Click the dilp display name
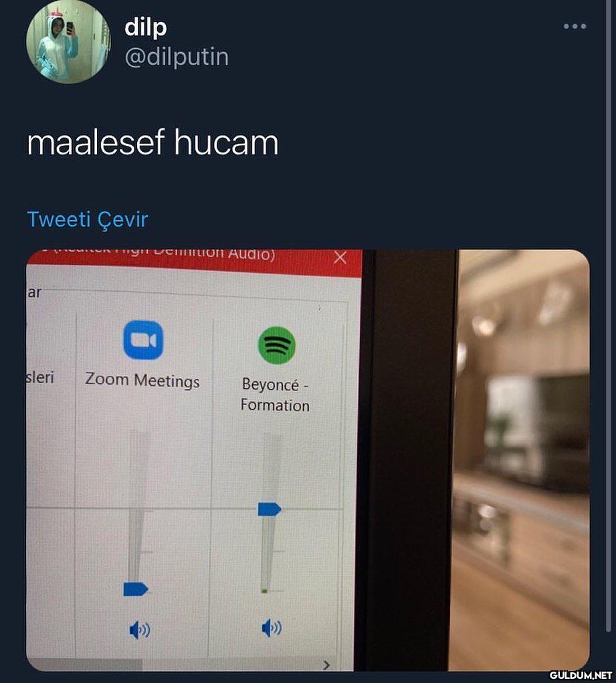The width and height of the screenshot is (616, 683). click(146, 27)
